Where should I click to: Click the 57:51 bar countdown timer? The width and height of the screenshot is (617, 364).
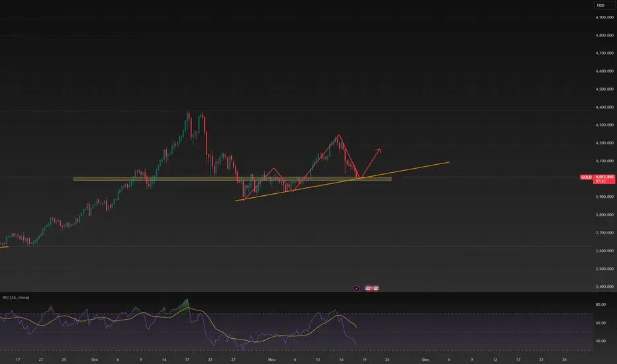(600, 181)
